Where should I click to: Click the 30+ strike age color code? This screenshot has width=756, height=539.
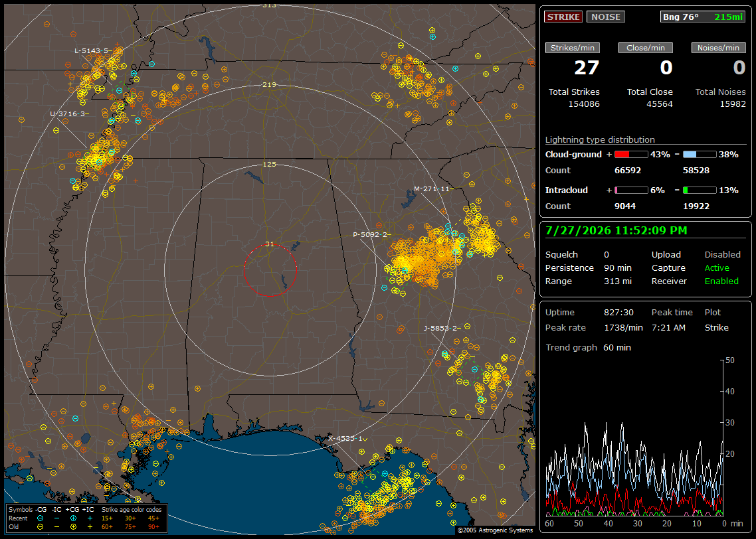[130, 518]
